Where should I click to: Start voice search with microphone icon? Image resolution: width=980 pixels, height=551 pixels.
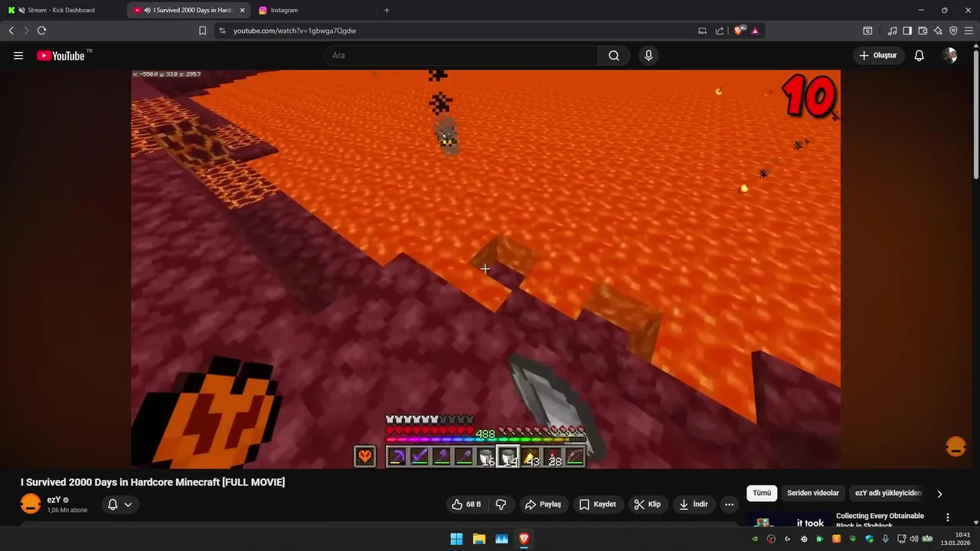648,56
